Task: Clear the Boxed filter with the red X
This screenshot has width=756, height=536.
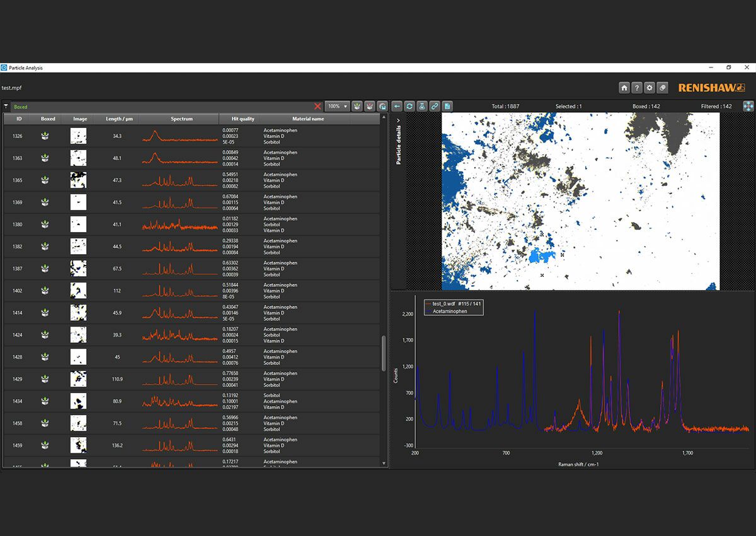Action: pyautogui.click(x=318, y=106)
